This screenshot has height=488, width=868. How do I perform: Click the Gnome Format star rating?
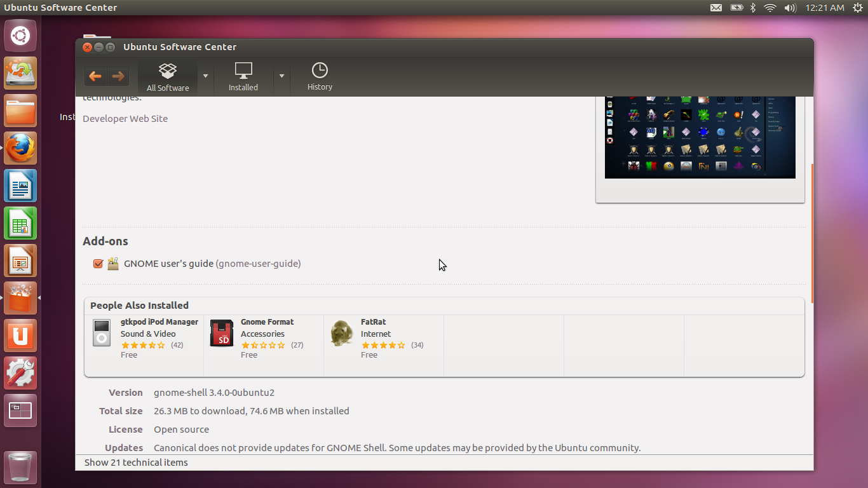(x=263, y=345)
